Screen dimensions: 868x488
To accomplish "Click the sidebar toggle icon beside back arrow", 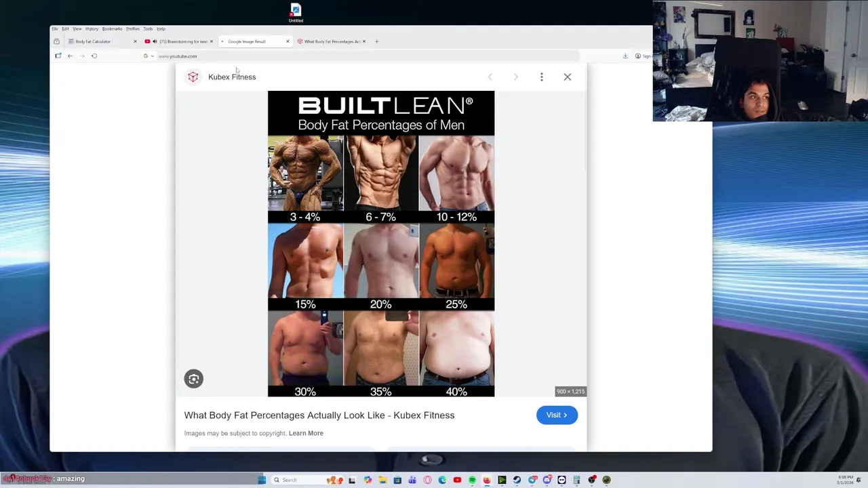I will [58, 56].
